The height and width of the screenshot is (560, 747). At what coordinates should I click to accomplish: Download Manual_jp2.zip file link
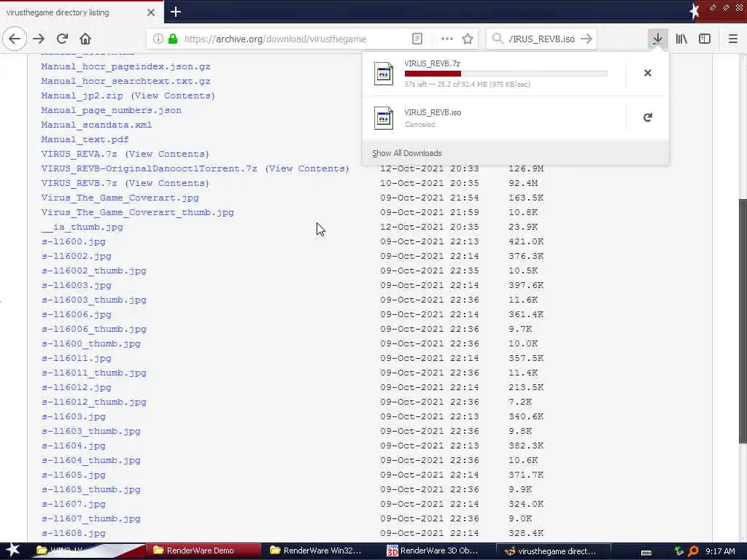coord(82,96)
